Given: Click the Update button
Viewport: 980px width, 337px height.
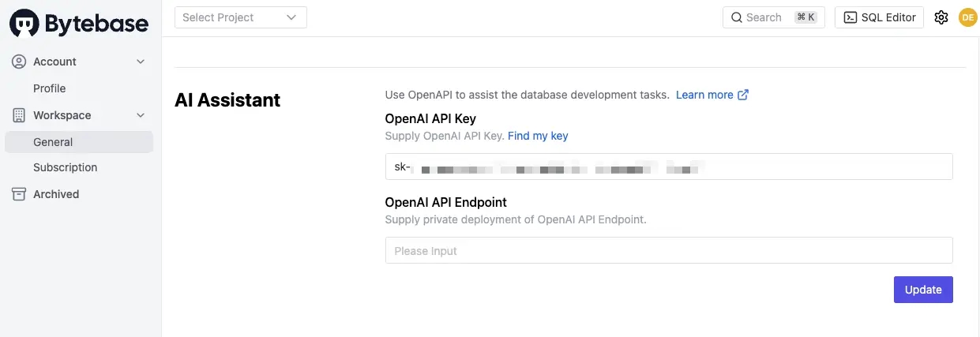Looking at the screenshot, I should 923,290.
